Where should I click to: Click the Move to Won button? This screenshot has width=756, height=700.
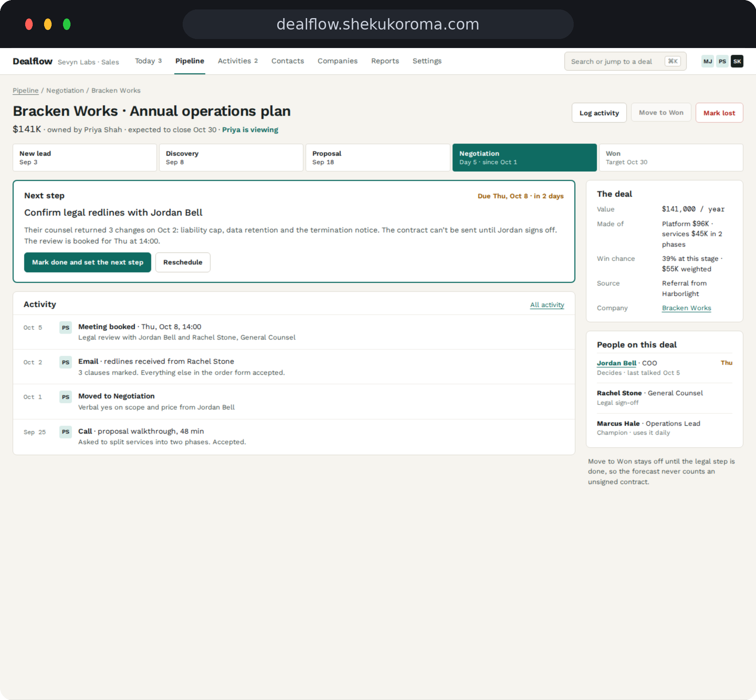click(x=661, y=112)
